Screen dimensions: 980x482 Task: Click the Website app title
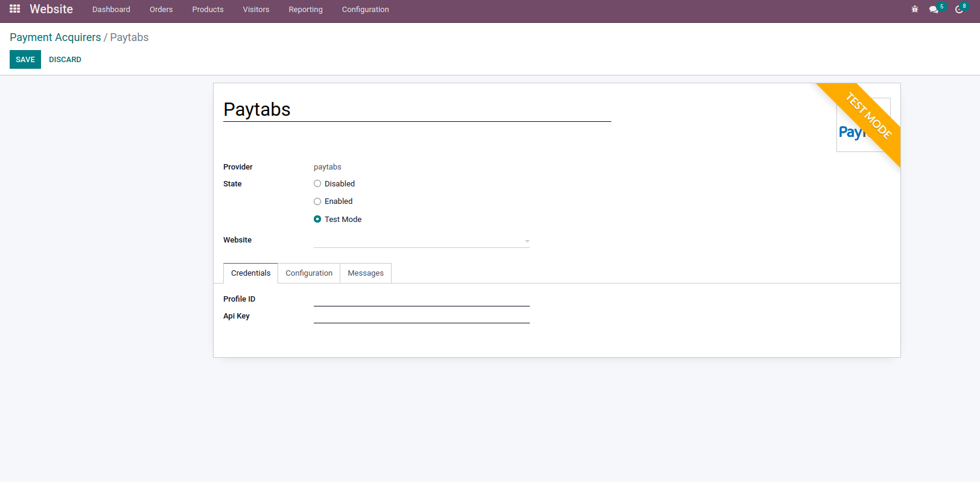tap(51, 9)
